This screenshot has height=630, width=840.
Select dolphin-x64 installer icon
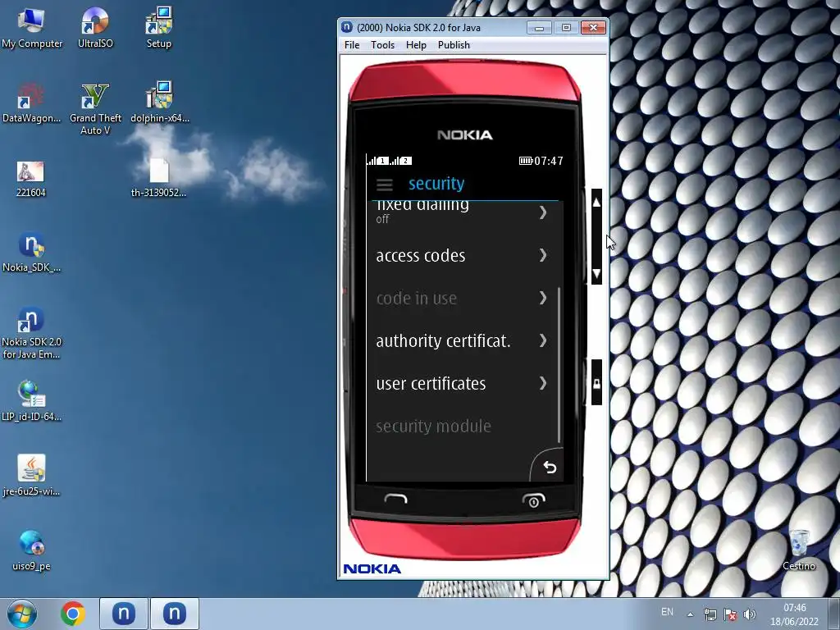click(x=159, y=103)
